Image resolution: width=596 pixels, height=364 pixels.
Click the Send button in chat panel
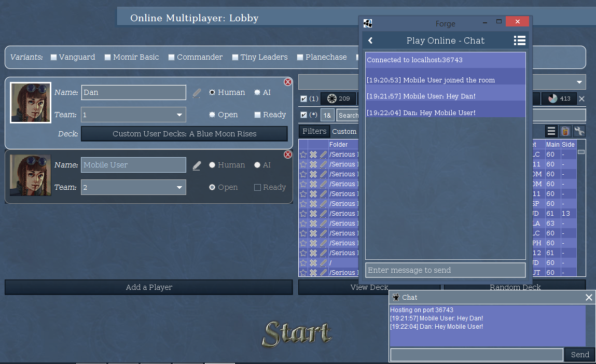coord(579,355)
